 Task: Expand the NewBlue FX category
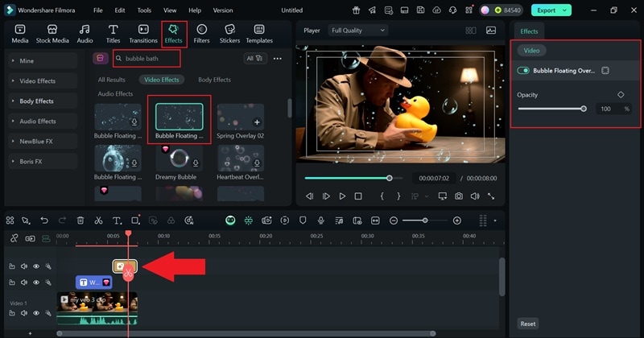point(43,142)
